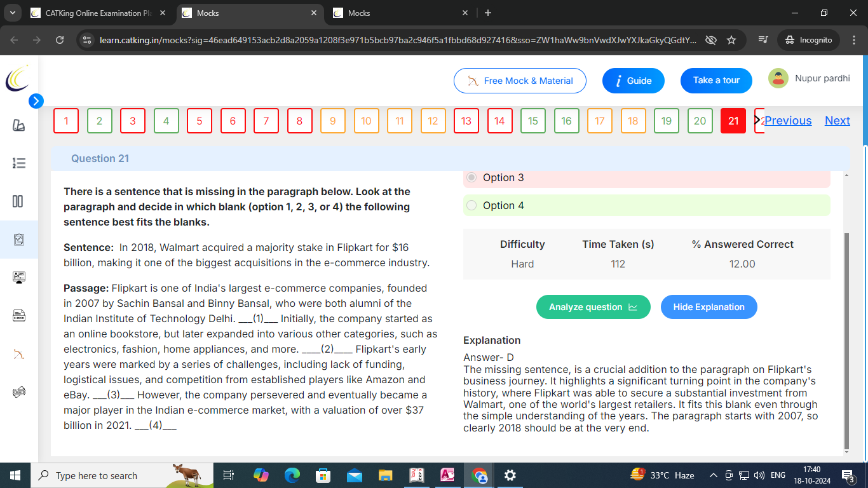This screenshot has width=868, height=488.
Task: Close the active Mocks tab
Action: (314, 13)
